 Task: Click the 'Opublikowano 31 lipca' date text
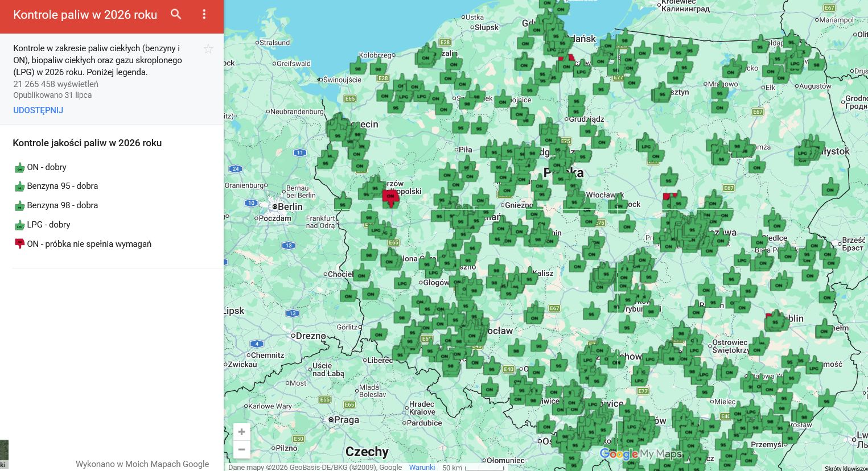[x=52, y=95]
